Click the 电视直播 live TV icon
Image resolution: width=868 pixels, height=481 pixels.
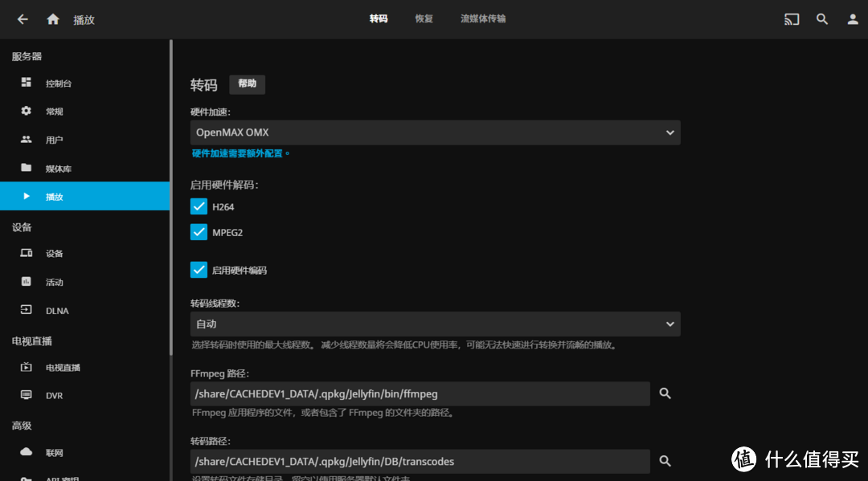click(26, 366)
